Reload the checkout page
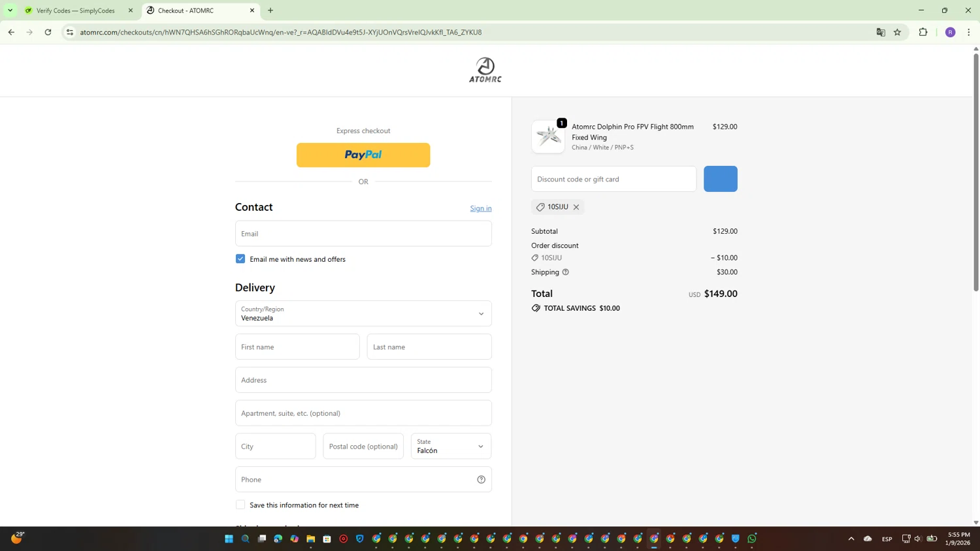Image resolution: width=980 pixels, height=551 pixels. coord(48,32)
